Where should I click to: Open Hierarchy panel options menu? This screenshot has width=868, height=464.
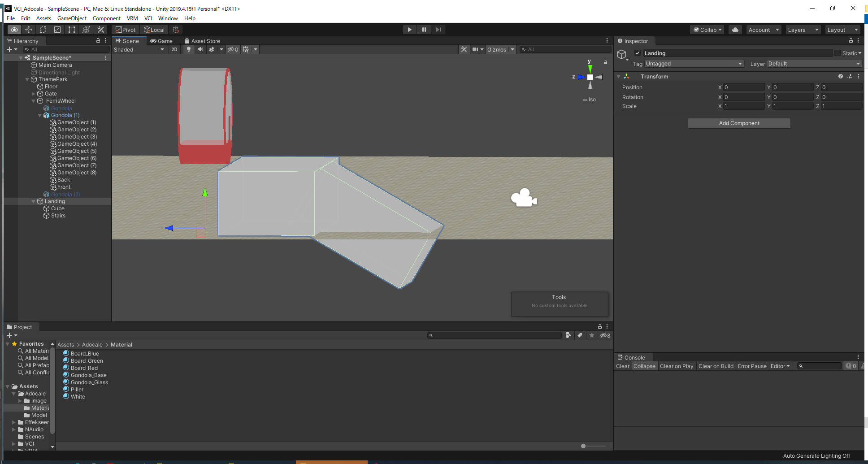pyautogui.click(x=105, y=41)
